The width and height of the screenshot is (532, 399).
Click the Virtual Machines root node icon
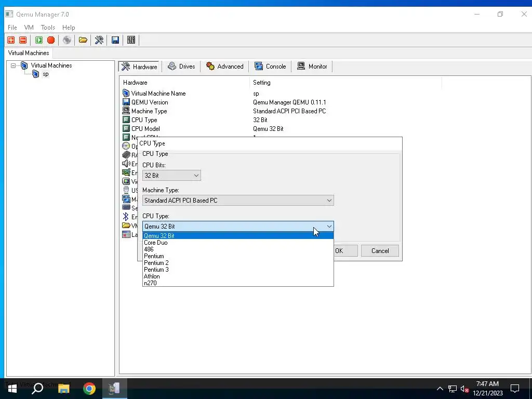[x=24, y=65]
